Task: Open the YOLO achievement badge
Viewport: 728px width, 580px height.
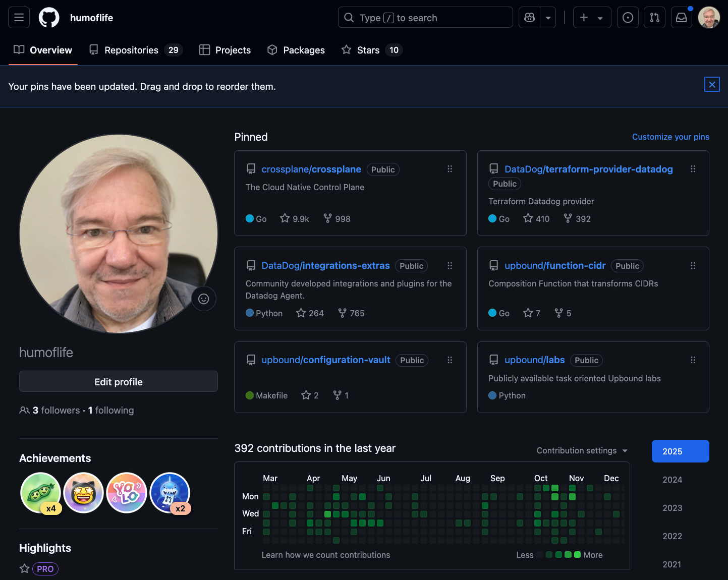Action: pyautogui.click(x=127, y=493)
